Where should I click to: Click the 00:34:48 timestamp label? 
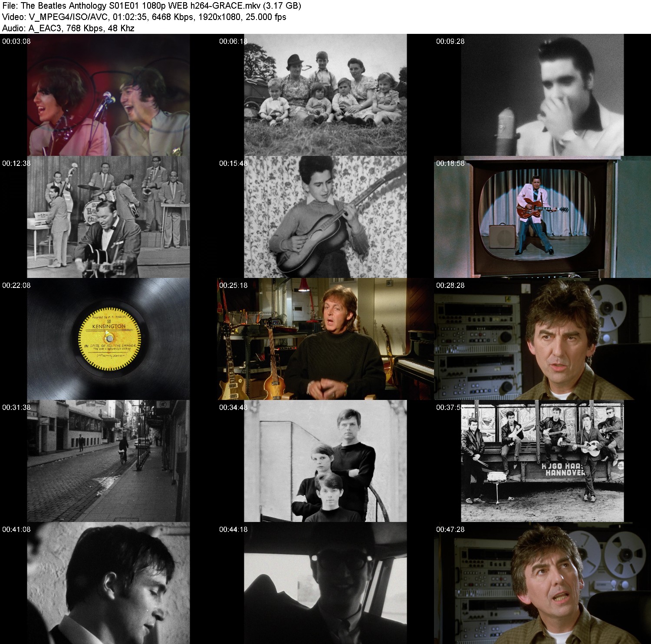pos(233,407)
